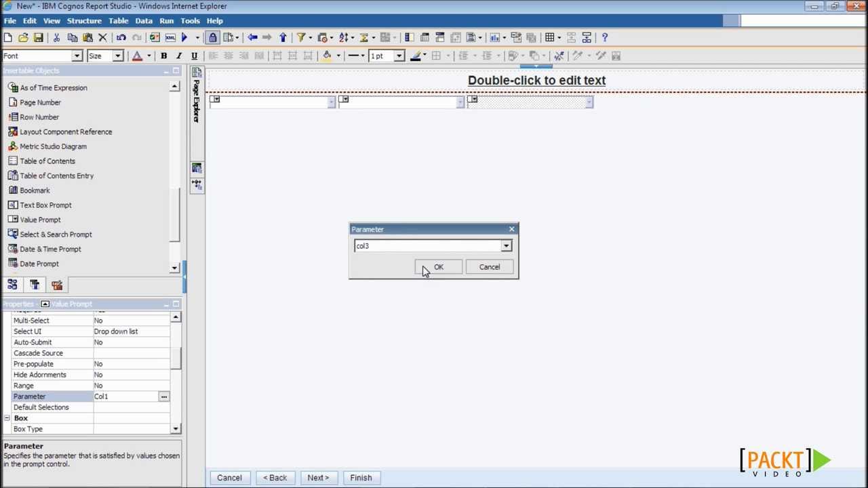The width and height of the screenshot is (868, 488).
Task: Toggle underline formatting
Action: pyautogui.click(x=195, y=56)
